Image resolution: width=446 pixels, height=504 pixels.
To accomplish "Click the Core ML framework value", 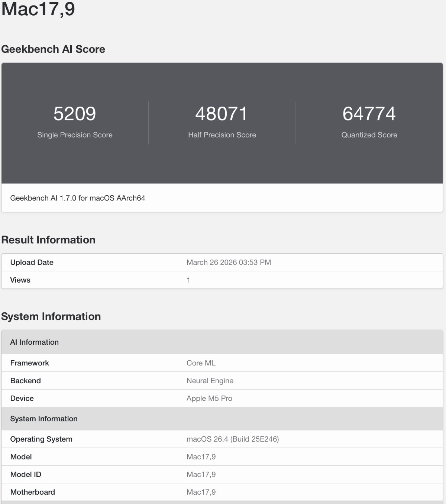I will 201,363.
